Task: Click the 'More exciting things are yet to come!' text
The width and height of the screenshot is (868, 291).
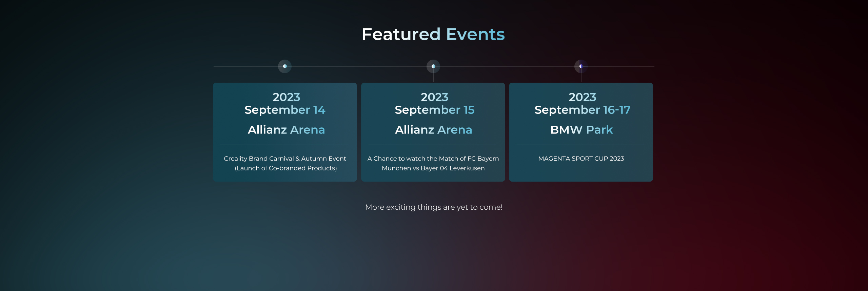Action: (x=434, y=207)
